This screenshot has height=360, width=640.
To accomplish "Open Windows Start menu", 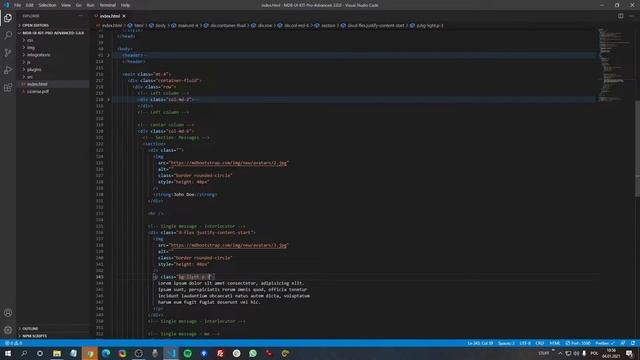I will click(7, 353).
